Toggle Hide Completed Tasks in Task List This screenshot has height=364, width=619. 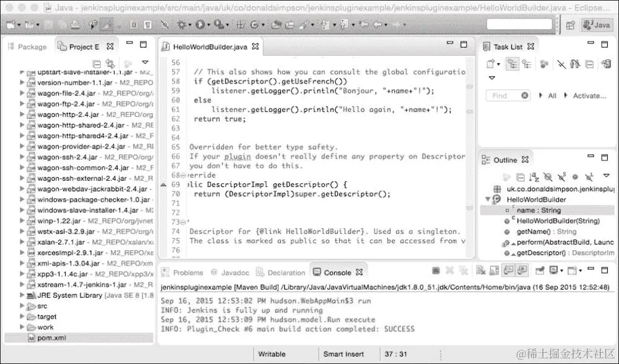pos(561,64)
